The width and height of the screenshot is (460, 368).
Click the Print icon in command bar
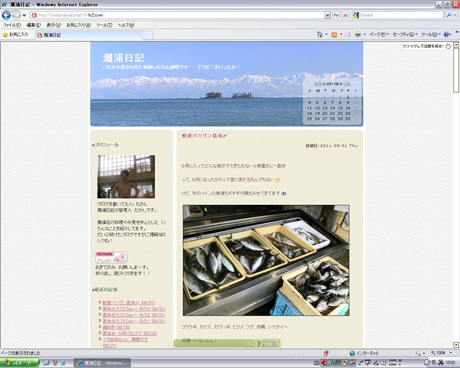(x=358, y=34)
